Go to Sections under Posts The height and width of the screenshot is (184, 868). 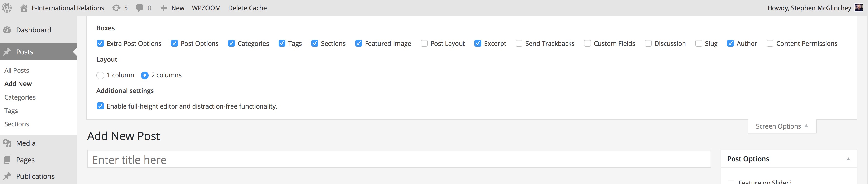17,124
